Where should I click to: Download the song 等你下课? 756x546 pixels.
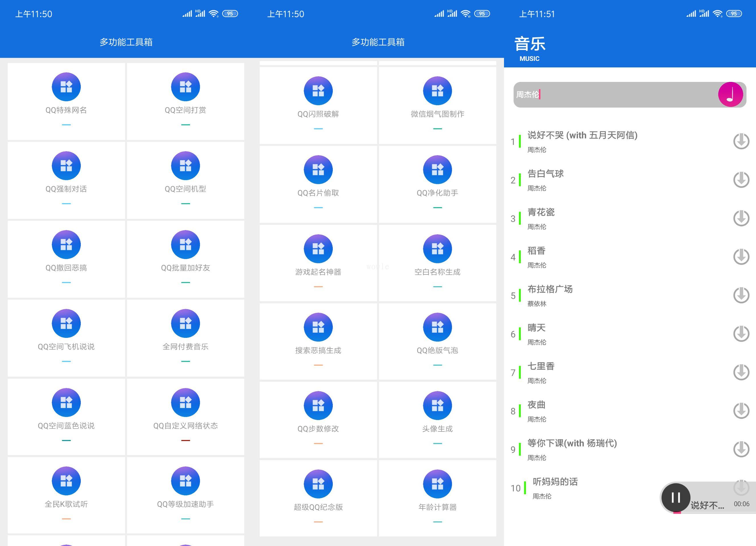click(741, 449)
